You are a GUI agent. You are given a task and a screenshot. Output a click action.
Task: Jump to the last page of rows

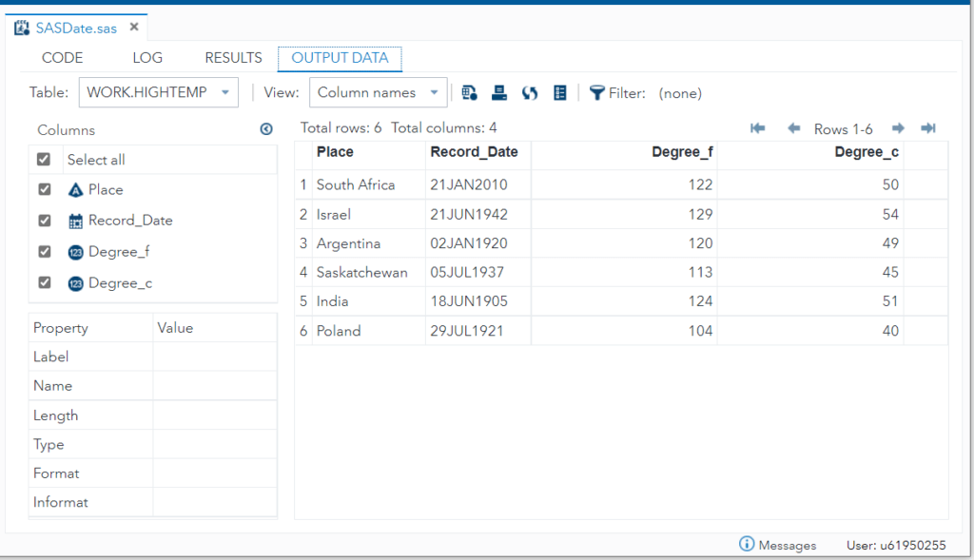pyautogui.click(x=927, y=127)
